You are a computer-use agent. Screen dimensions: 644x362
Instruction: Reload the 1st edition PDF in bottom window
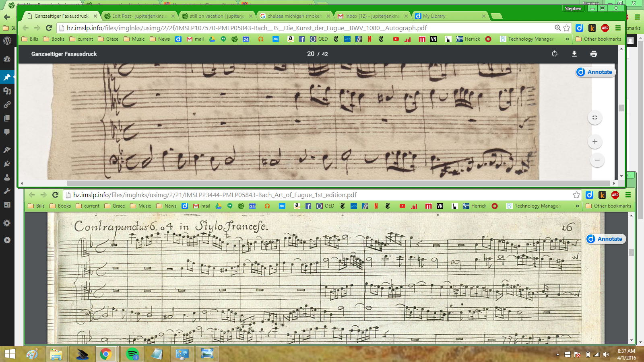(x=56, y=195)
